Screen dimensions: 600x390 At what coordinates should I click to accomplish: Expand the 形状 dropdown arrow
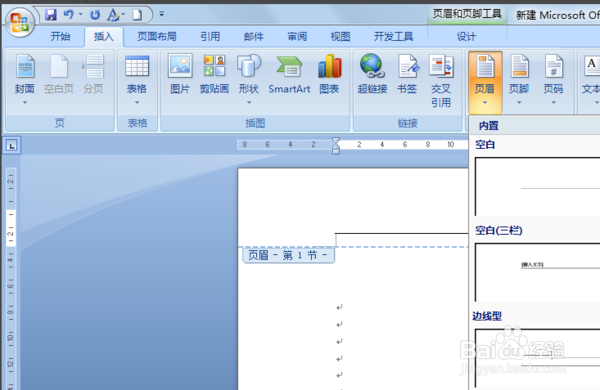[249, 103]
